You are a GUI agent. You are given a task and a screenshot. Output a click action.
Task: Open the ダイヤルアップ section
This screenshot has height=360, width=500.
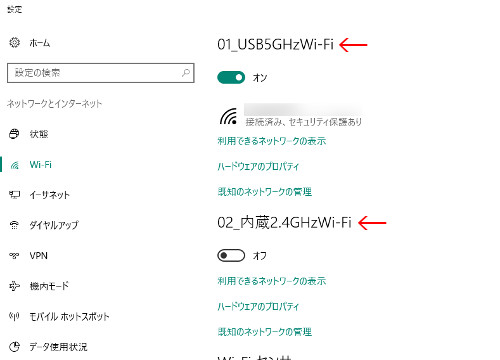54,225
